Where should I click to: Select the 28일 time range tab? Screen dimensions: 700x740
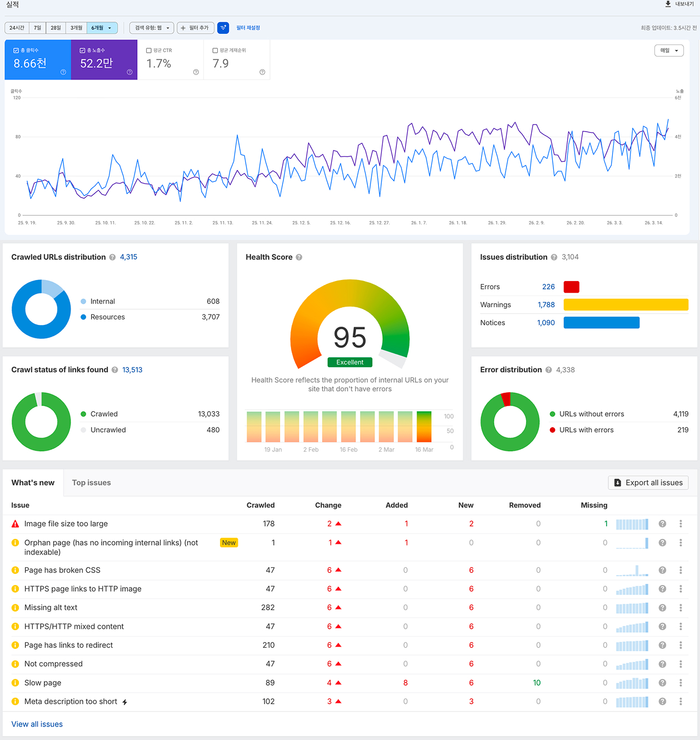[56, 28]
